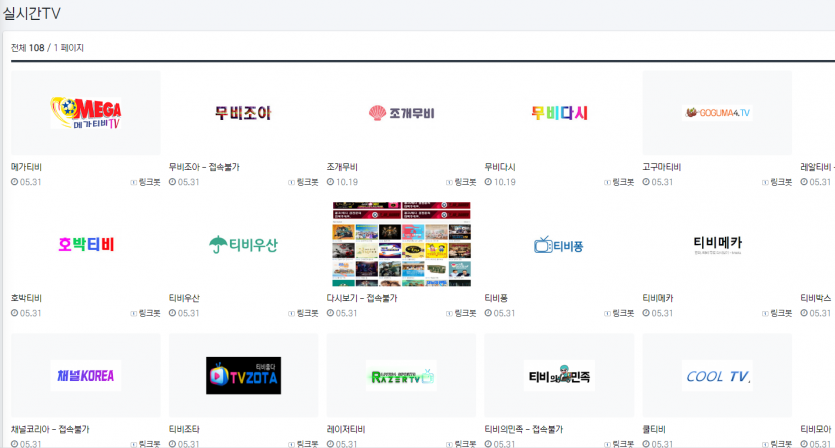Click the 10.19 date under 조개무비

347,182
